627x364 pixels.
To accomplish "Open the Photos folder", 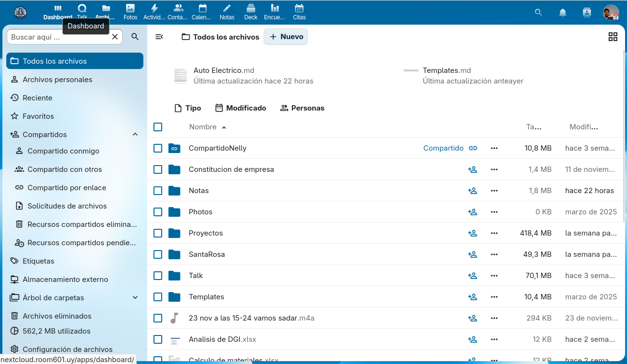I will tap(200, 212).
